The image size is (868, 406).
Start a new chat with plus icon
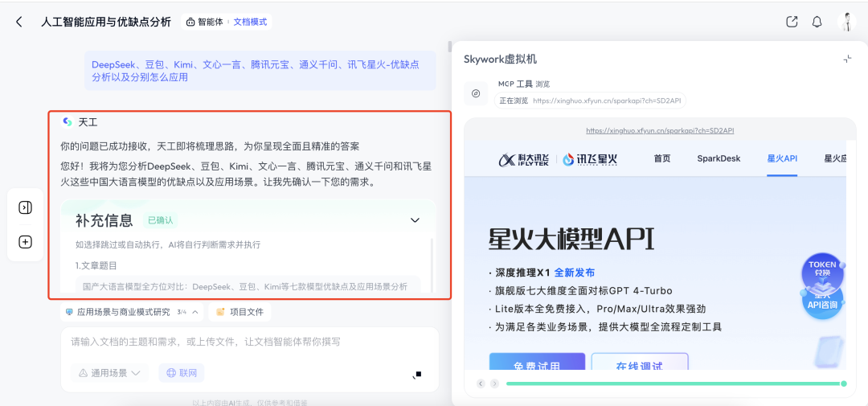pos(26,242)
